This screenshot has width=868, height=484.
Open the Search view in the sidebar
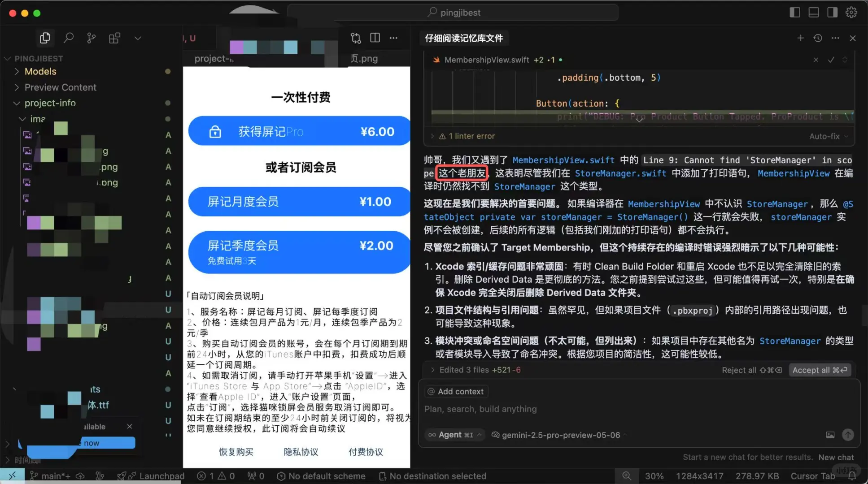68,38
